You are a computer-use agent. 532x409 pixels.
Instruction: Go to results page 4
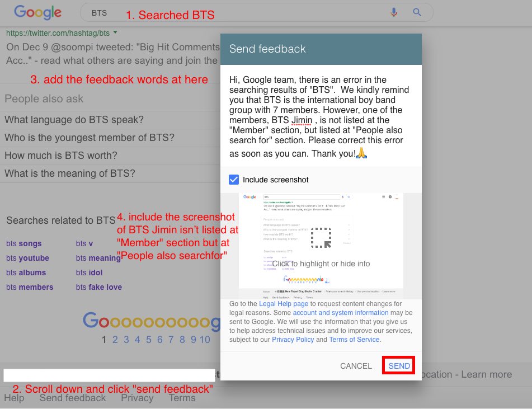click(x=138, y=340)
